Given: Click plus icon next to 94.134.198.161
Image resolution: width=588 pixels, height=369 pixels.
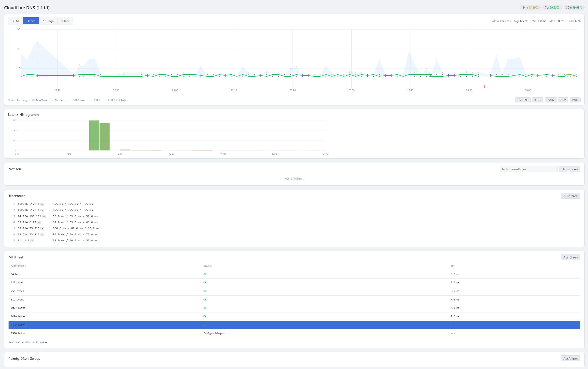Looking at the screenshot, I should 44,216.
